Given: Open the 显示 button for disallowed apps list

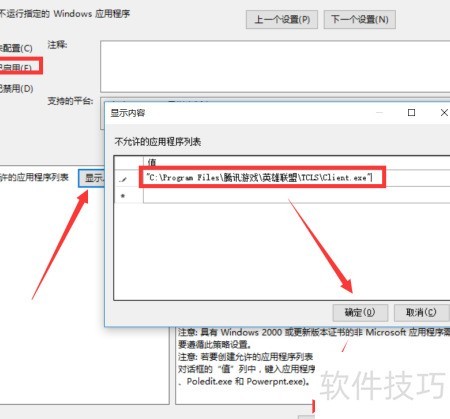Looking at the screenshot, I should 92,178.
